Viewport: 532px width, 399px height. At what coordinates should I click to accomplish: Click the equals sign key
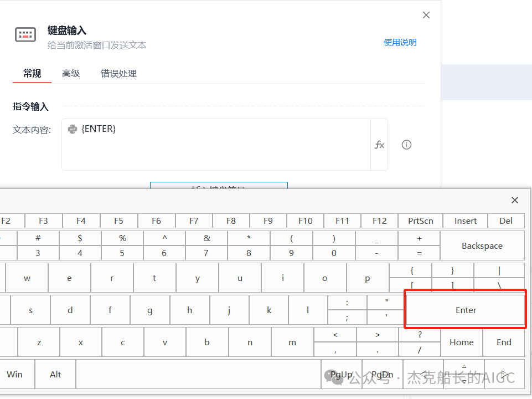click(419, 253)
